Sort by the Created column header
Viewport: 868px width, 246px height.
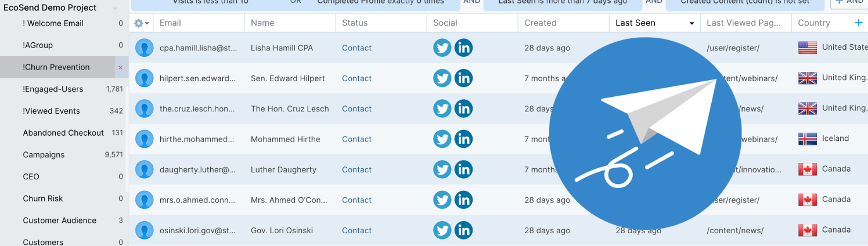[540, 23]
